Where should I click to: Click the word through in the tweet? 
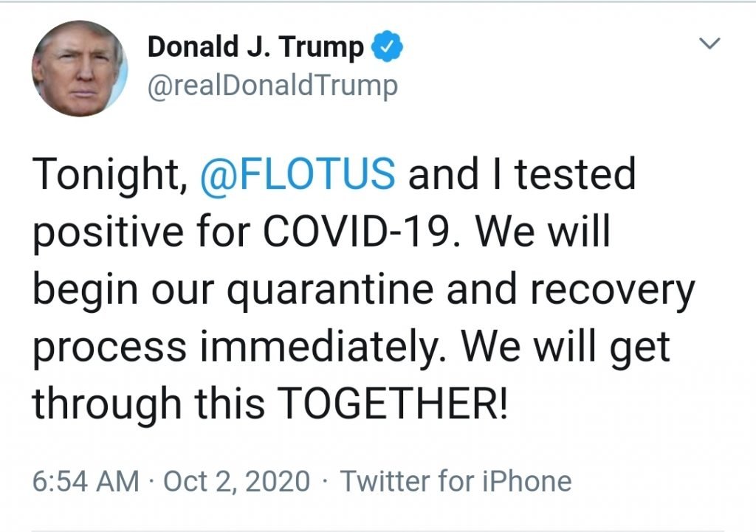click(109, 404)
